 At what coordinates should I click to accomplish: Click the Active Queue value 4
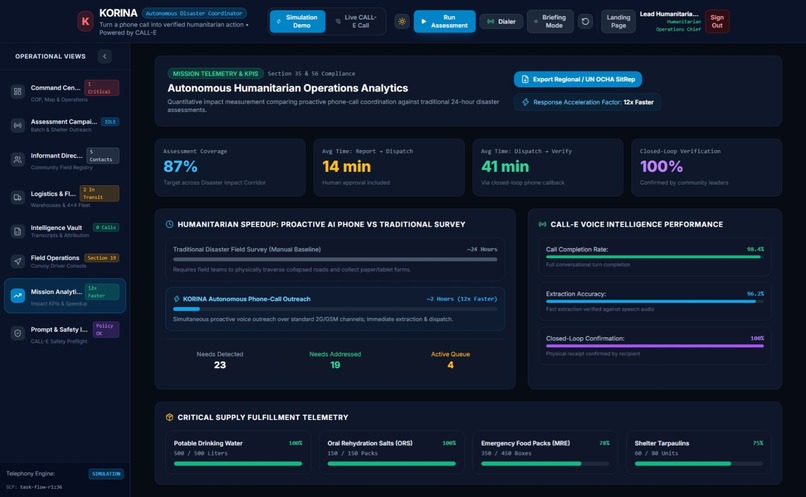pos(450,365)
